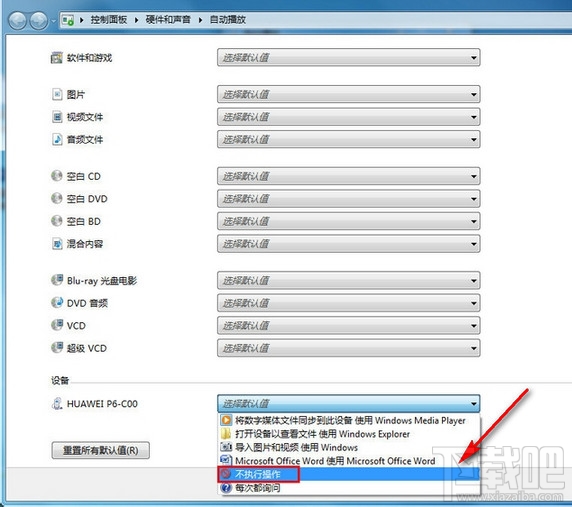Expand the arrow before Control Panel (控制面板) breadcrumb
Screen dimensions: 572x507
82,20
